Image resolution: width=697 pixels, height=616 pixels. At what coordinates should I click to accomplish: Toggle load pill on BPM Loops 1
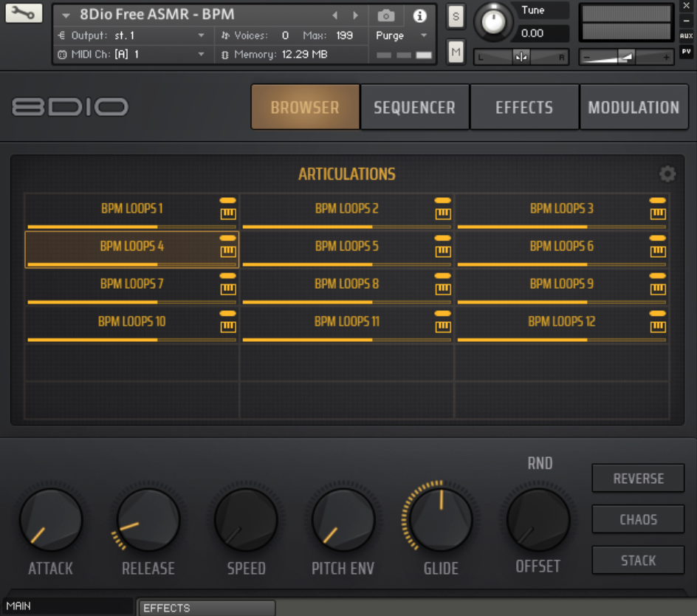228,201
